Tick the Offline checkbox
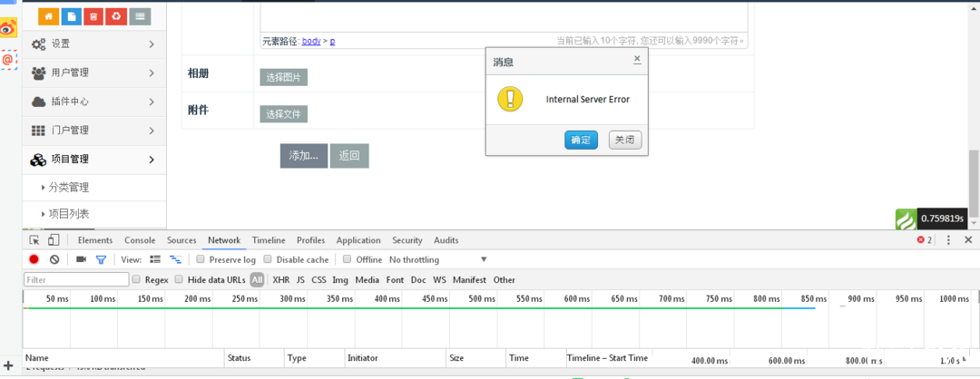 coord(348,260)
